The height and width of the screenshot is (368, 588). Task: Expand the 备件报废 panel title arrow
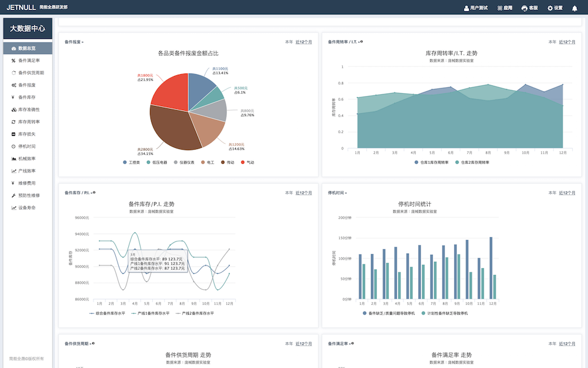(83, 42)
